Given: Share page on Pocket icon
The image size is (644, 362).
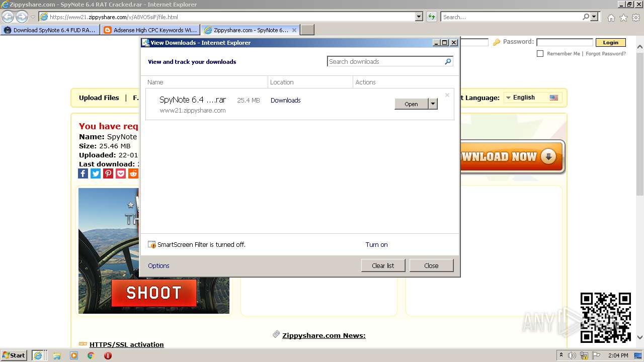Looking at the screenshot, I should point(121,173).
